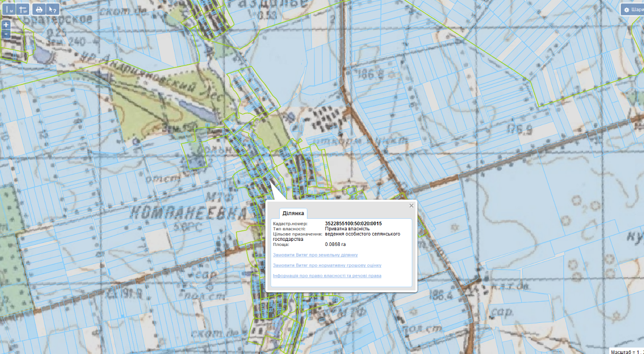Click the Площа label
This screenshot has height=354, width=644.
[281, 244]
